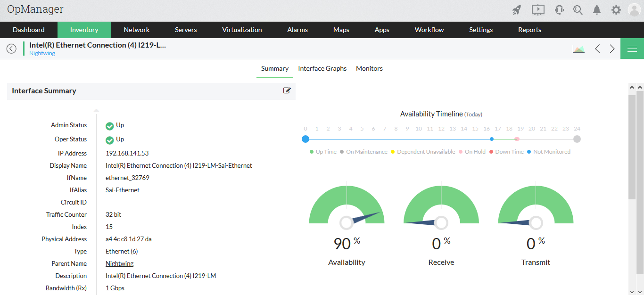The image size is (644, 295).
Task: Click the headset support icon
Action: click(x=560, y=10)
